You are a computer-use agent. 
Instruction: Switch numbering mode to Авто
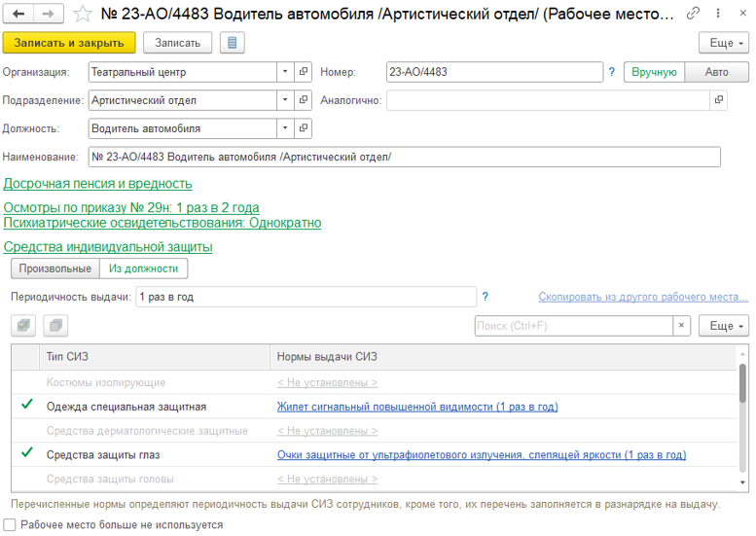[716, 72]
